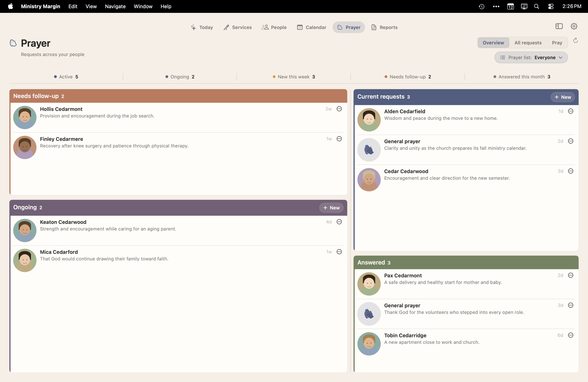Click the praying hands avatar for fall calendar prayer
Screen dimensions: 588x382
coord(369,150)
